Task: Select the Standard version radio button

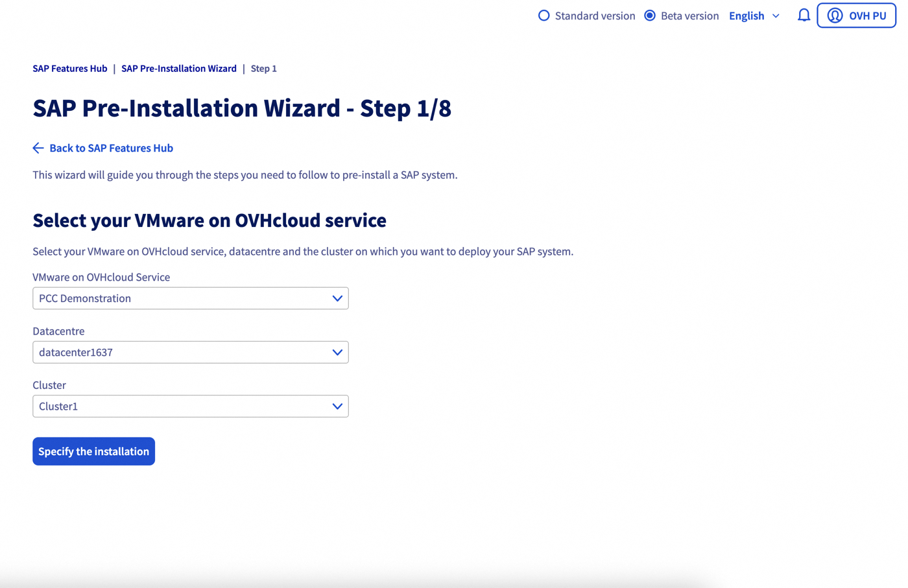Action: point(544,15)
